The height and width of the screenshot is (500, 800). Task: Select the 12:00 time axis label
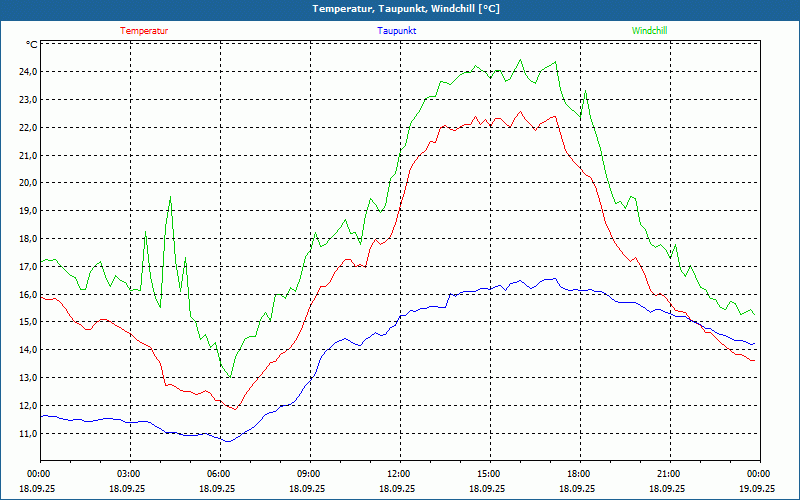pyautogui.click(x=398, y=474)
